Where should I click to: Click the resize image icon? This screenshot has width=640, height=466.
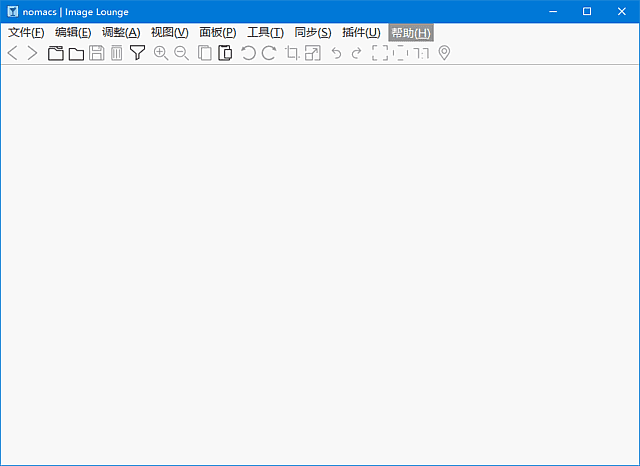click(x=313, y=53)
